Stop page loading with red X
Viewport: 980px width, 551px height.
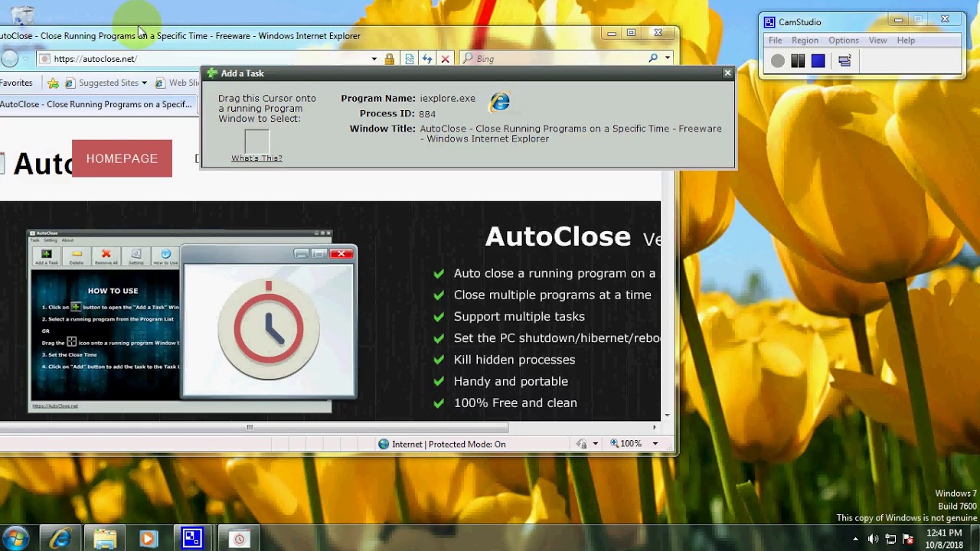tap(445, 59)
